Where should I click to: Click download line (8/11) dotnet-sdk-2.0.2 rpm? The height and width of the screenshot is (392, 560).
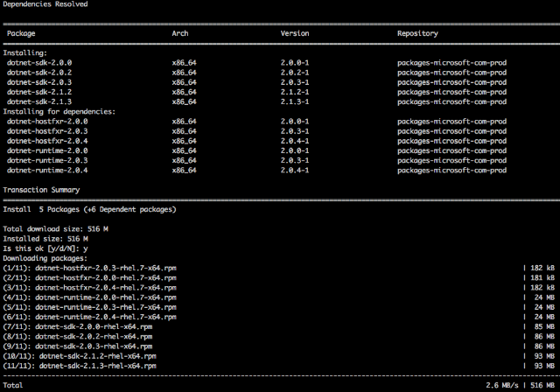click(78, 337)
